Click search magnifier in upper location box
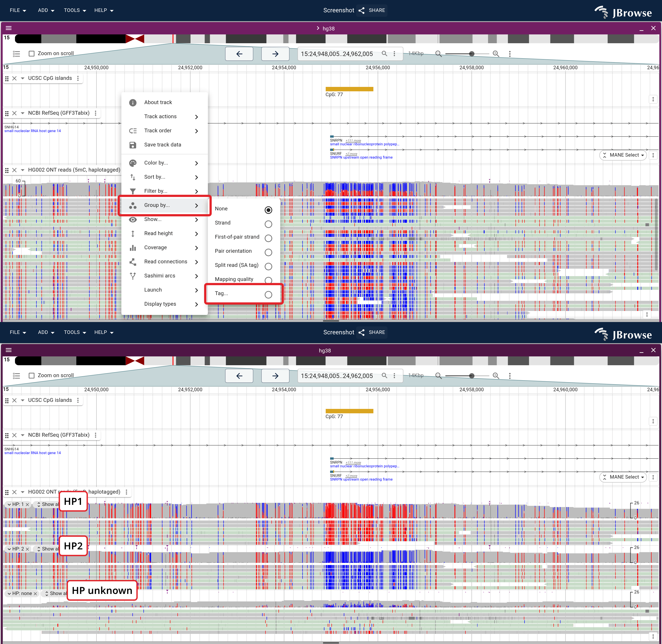 [x=384, y=53]
